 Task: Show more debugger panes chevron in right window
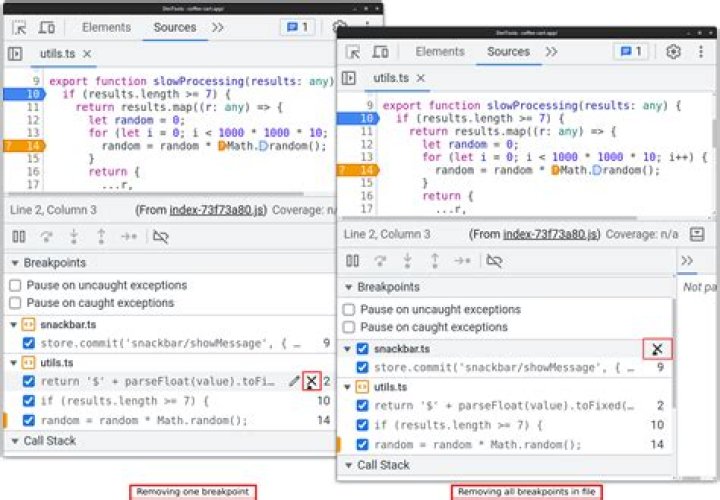pos(687,261)
